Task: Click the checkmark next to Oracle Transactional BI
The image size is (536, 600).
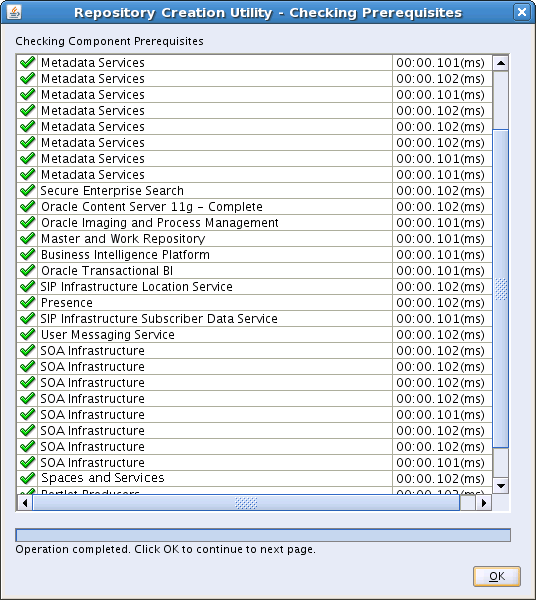Action: pyautogui.click(x=28, y=271)
